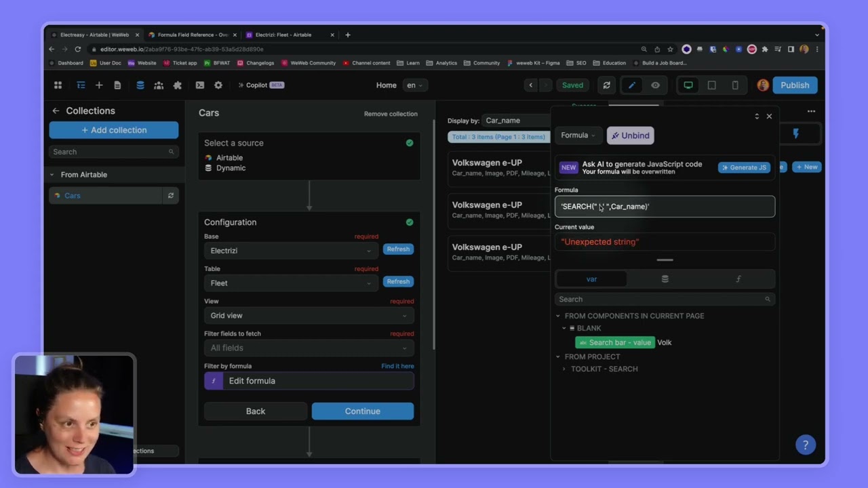
Task: Switch to the formulas f tab
Action: coord(738,279)
